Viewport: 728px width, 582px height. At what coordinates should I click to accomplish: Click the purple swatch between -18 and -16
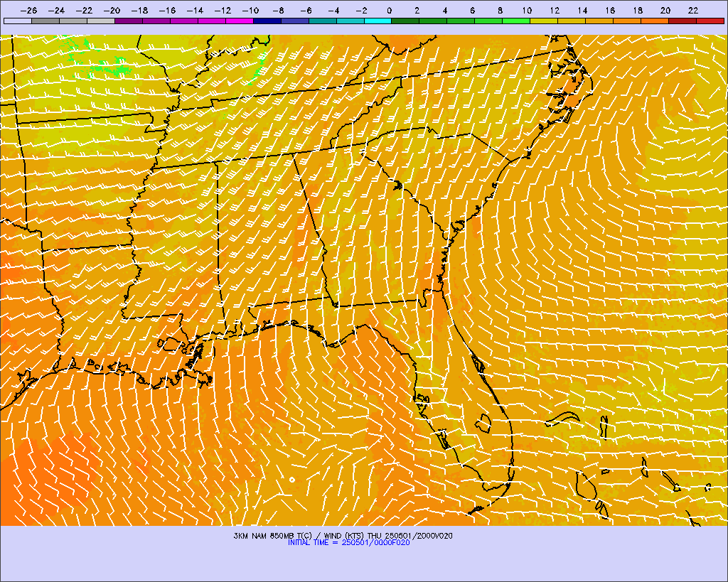(x=156, y=21)
